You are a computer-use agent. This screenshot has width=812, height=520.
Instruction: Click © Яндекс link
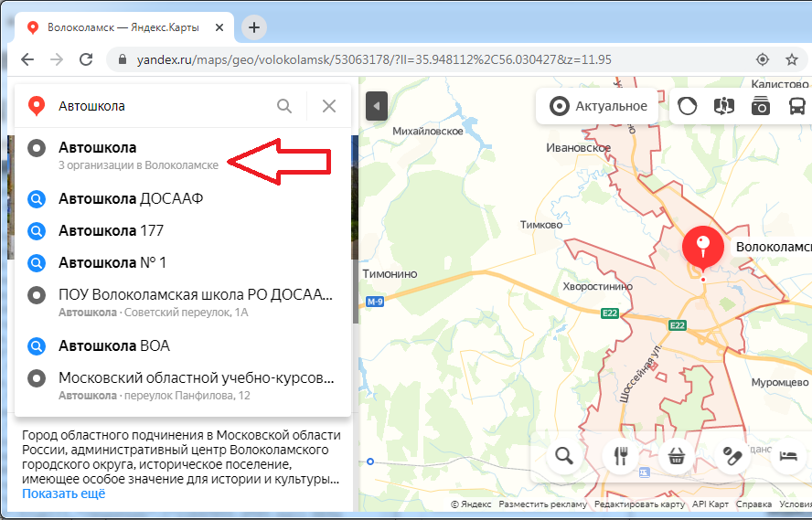(x=471, y=504)
